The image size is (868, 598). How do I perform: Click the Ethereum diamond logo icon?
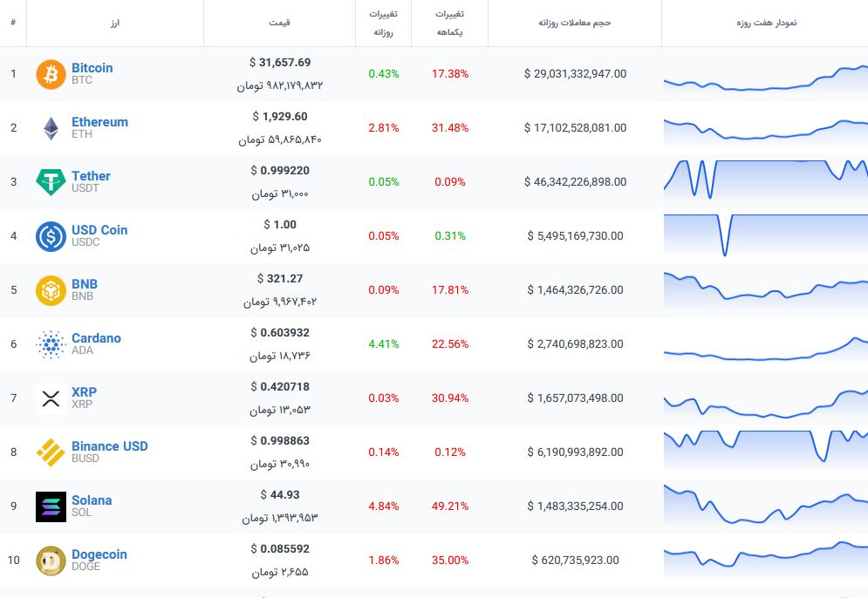tap(51, 128)
